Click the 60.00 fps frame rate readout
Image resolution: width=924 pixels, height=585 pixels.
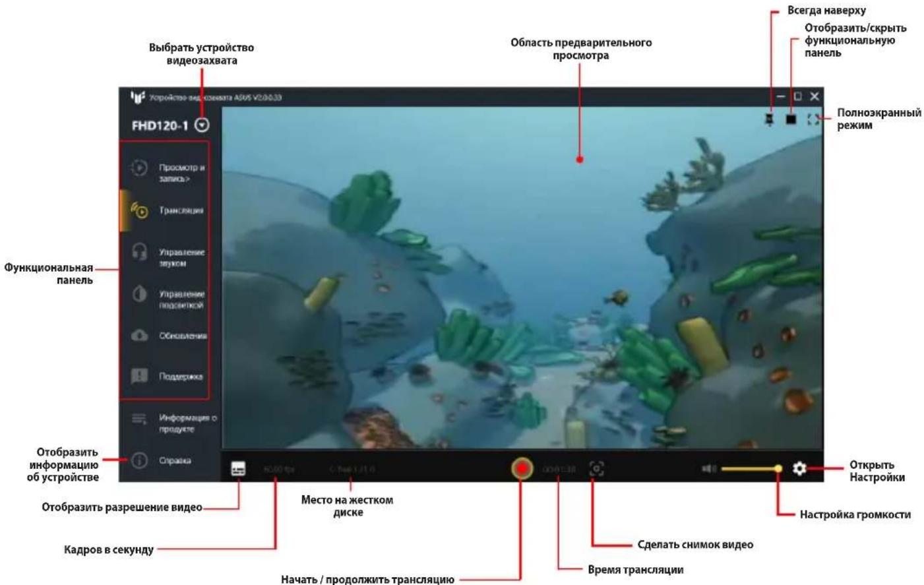pos(278,469)
